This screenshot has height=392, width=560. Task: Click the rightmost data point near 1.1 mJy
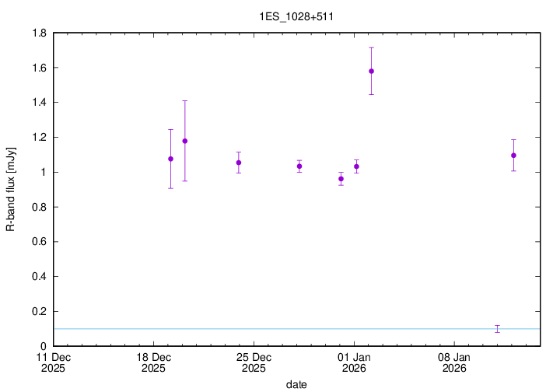[x=513, y=156]
